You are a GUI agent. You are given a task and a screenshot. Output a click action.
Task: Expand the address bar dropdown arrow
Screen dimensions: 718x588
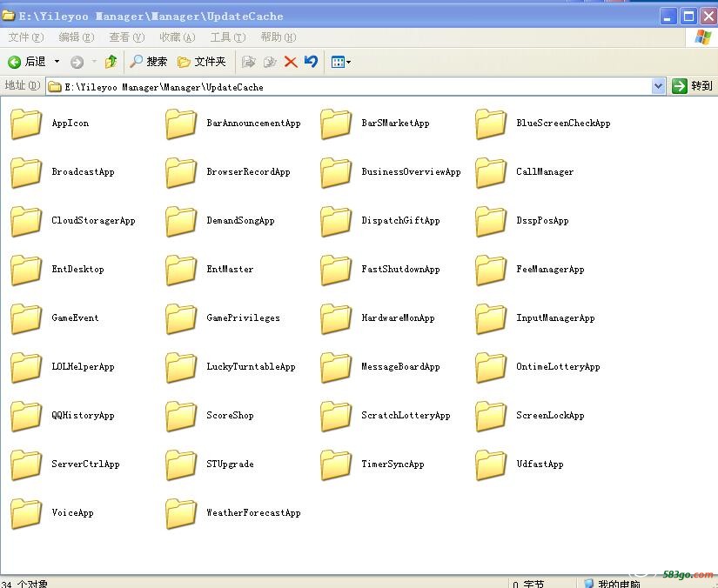click(x=658, y=86)
